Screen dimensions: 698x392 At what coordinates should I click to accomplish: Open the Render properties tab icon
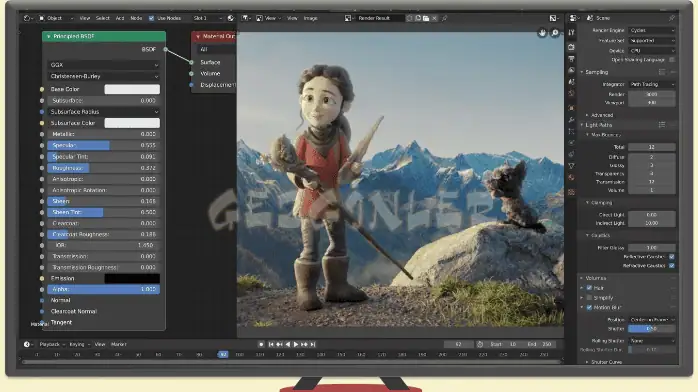[x=572, y=47]
